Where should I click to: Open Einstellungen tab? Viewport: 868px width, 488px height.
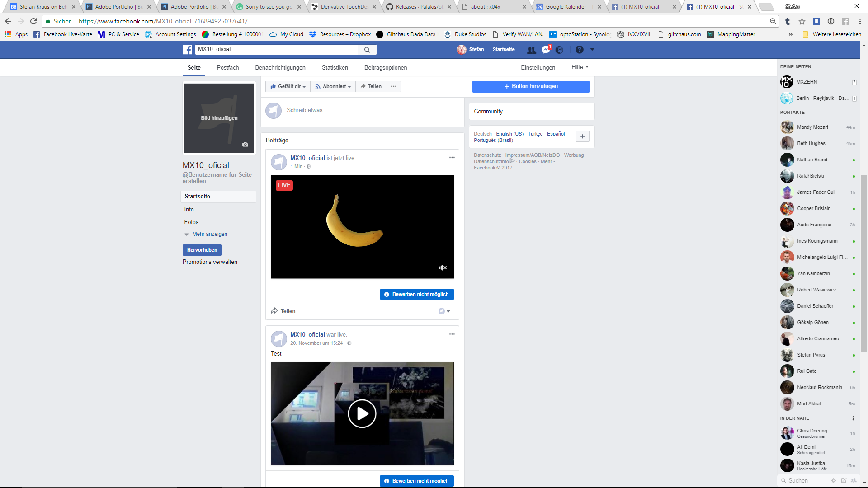538,68
